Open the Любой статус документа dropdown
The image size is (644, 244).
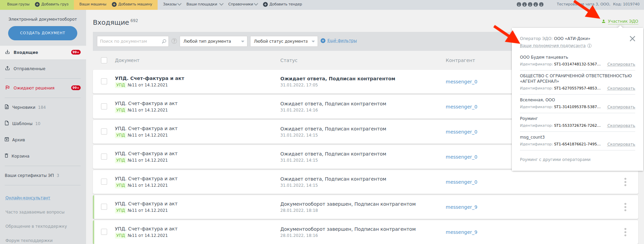(x=284, y=41)
